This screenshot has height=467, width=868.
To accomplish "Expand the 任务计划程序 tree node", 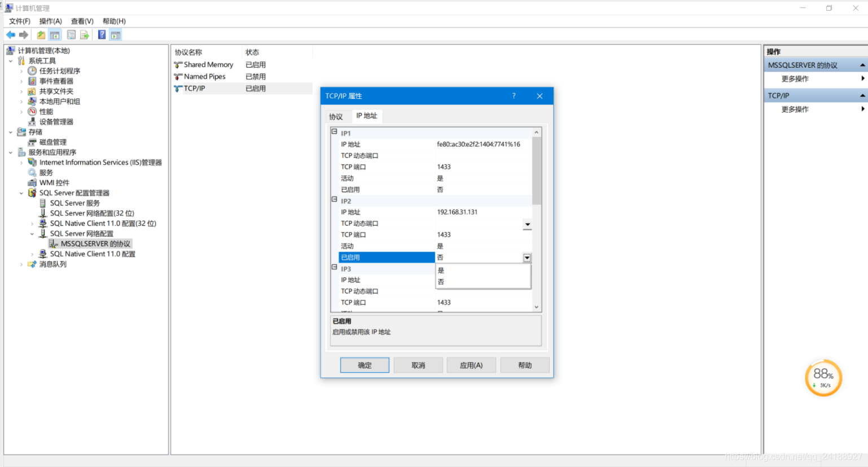I will tap(21, 71).
